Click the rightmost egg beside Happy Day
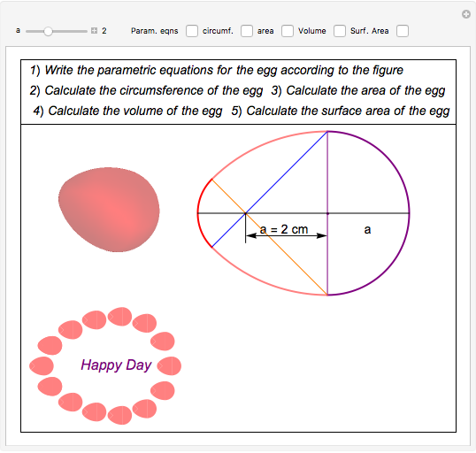476x453 pixels. tap(169, 366)
